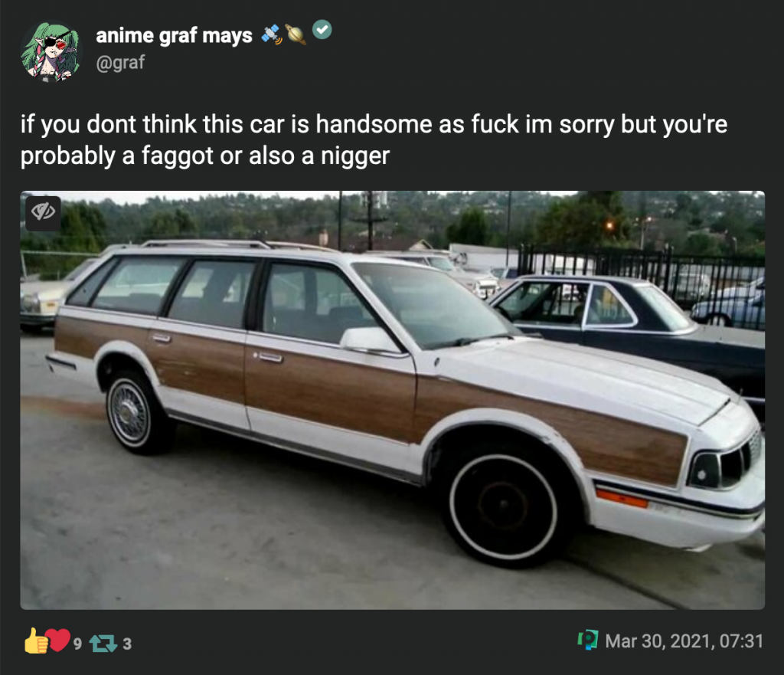Click the repeat arrows boost icon
This screenshot has height=675, width=784.
coord(103,644)
